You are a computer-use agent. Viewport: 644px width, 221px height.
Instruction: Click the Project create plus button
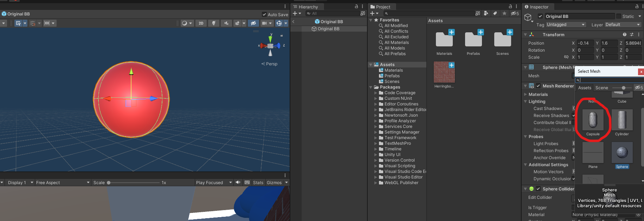[x=372, y=13]
